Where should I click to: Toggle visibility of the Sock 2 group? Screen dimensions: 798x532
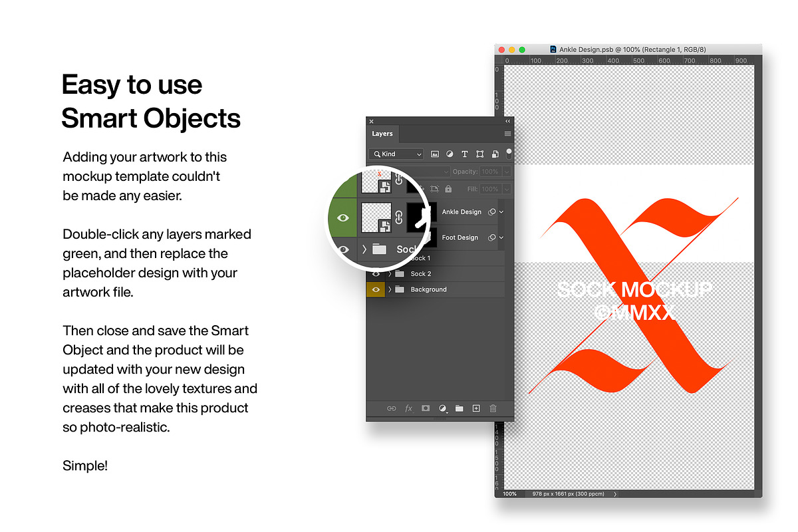(x=376, y=273)
